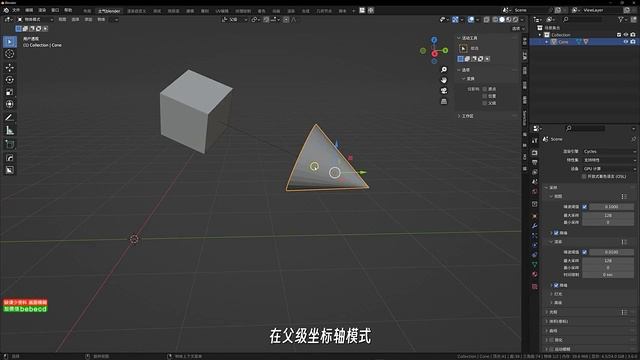Open the Render properties tab icon
The height and width of the screenshot is (360, 640).
click(535, 152)
